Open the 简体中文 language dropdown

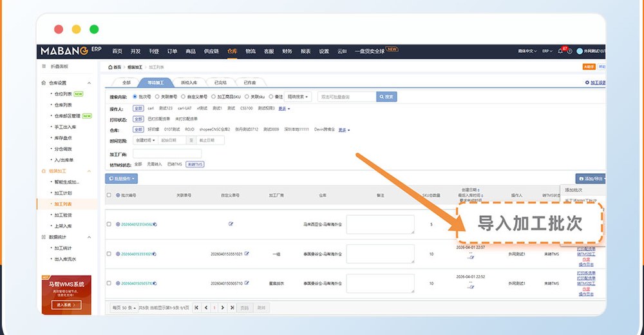tap(527, 51)
